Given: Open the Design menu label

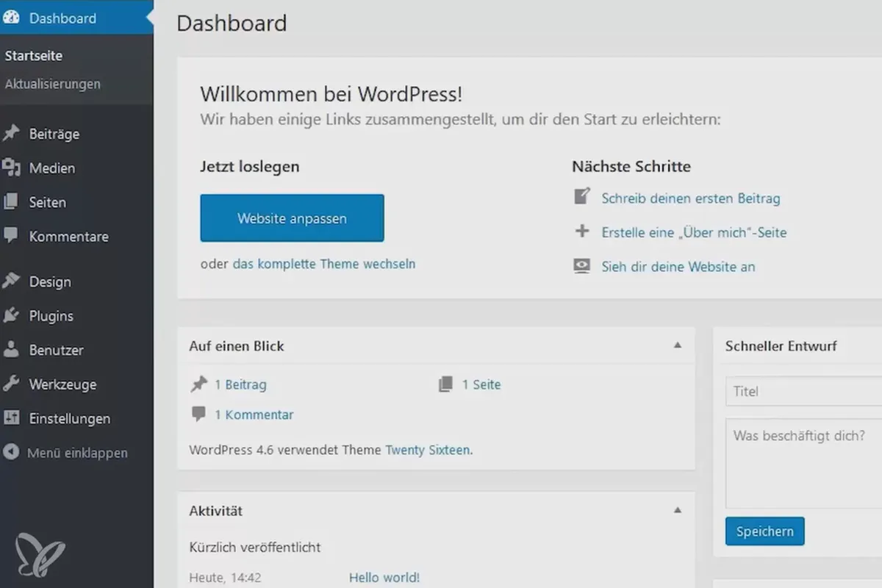Looking at the screenshot, I should pos(50,282).
